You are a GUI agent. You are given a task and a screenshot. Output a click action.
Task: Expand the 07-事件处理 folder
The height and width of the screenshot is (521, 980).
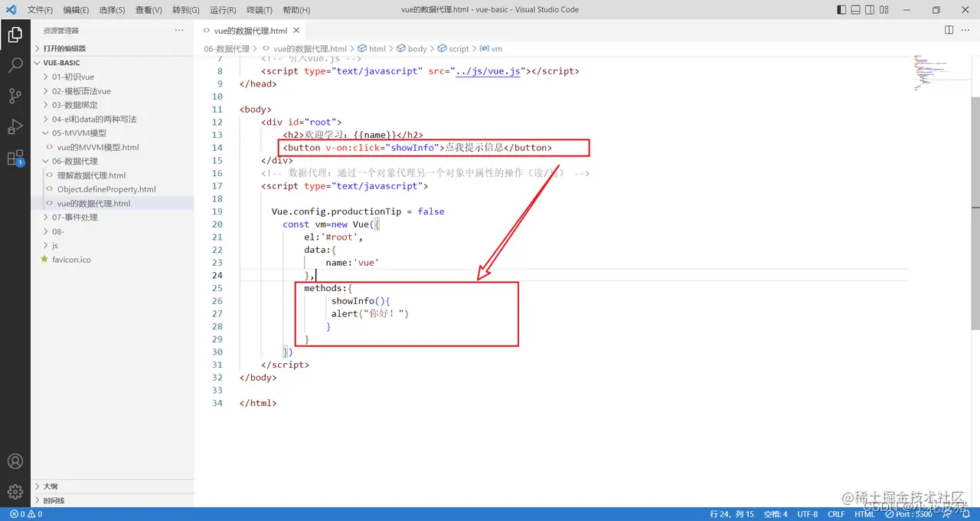pyautogui.click(x=113, y=217)
